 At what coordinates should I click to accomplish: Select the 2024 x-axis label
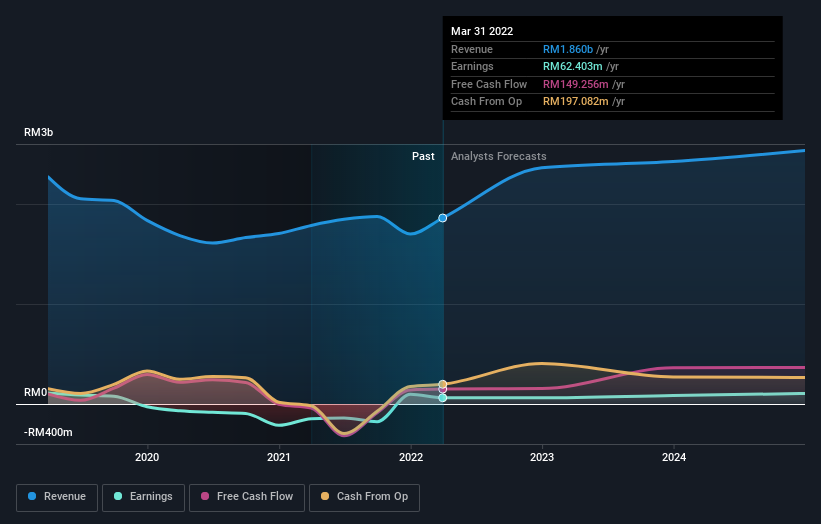[674, 457]
